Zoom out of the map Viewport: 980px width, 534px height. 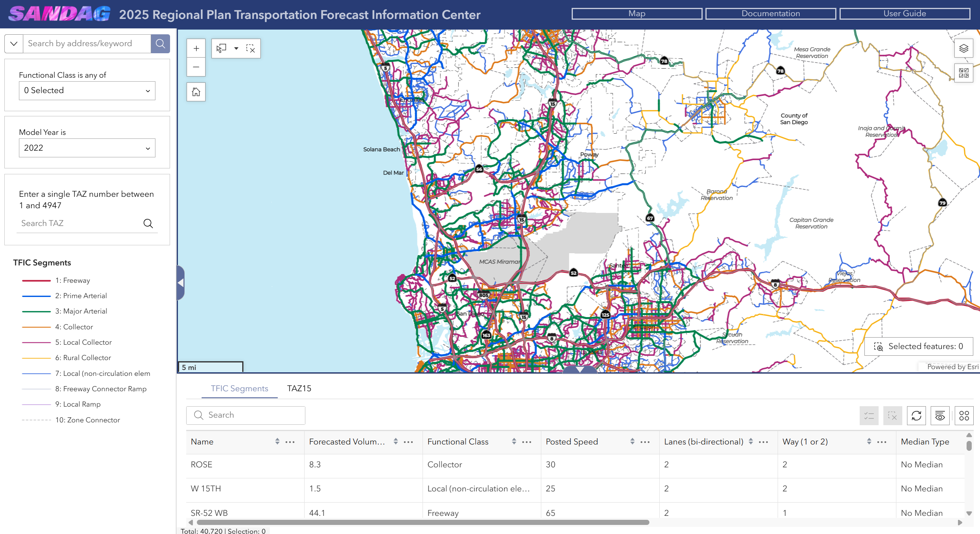tap(196, 67)
